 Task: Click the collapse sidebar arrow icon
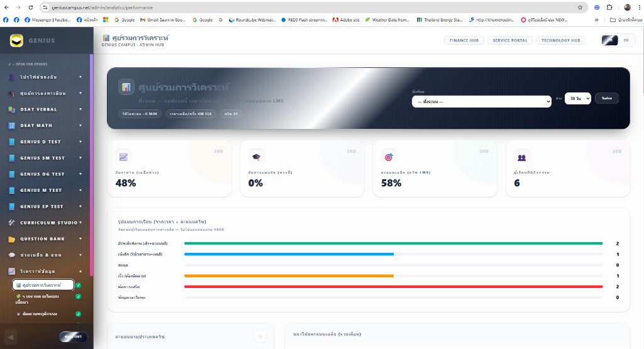point(11,337)
